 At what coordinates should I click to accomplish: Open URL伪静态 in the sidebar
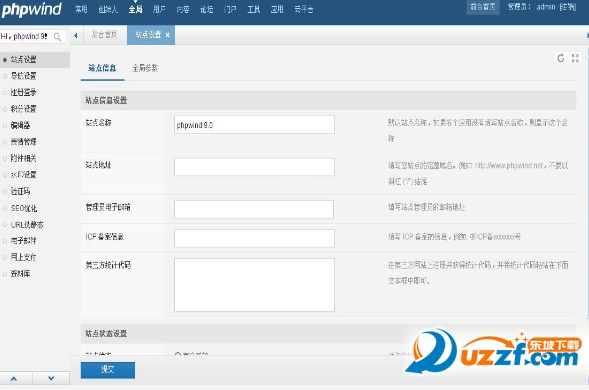pyautogui.click(x=27, y=225)
